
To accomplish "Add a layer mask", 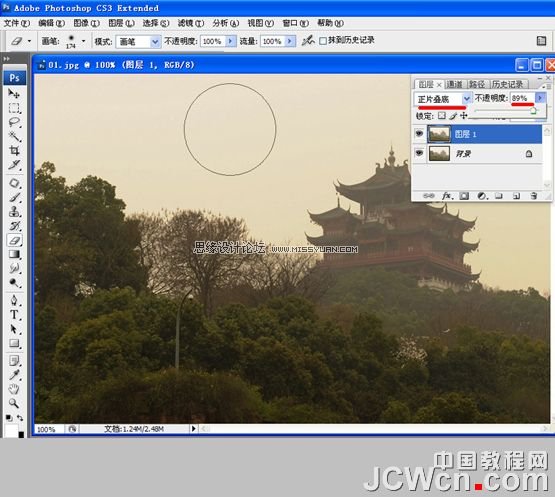I will tap(464, 196).
